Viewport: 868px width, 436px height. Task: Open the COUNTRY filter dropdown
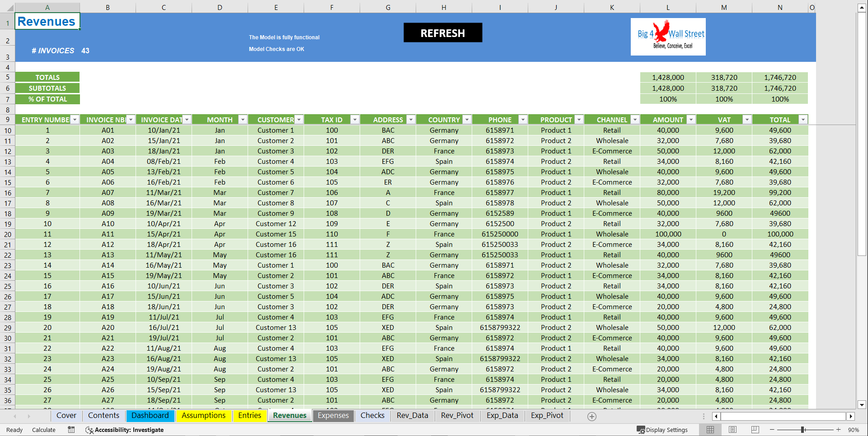467,119
